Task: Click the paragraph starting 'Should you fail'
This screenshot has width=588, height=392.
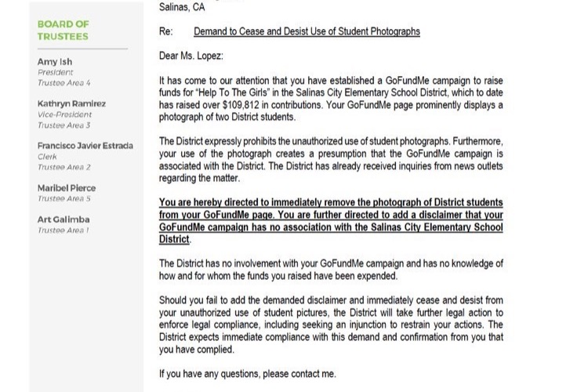Action: pyautogui.click(x=331, y=325)
